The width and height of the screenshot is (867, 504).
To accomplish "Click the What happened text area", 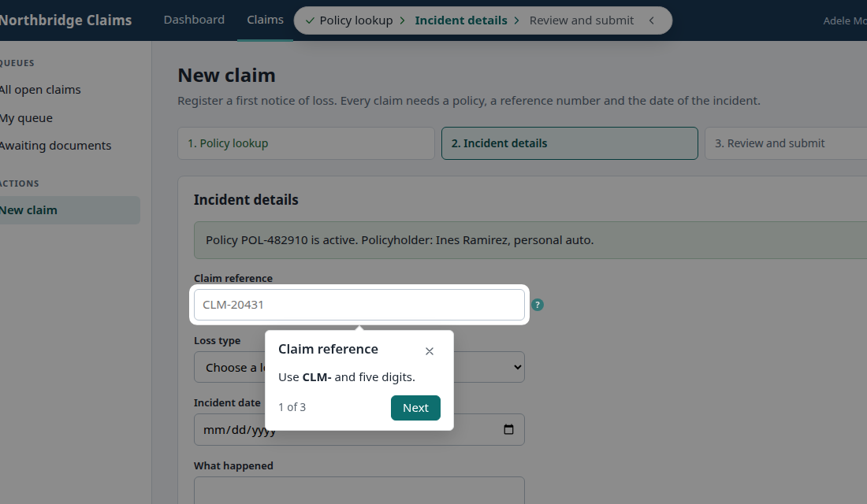I will (359, 491).
